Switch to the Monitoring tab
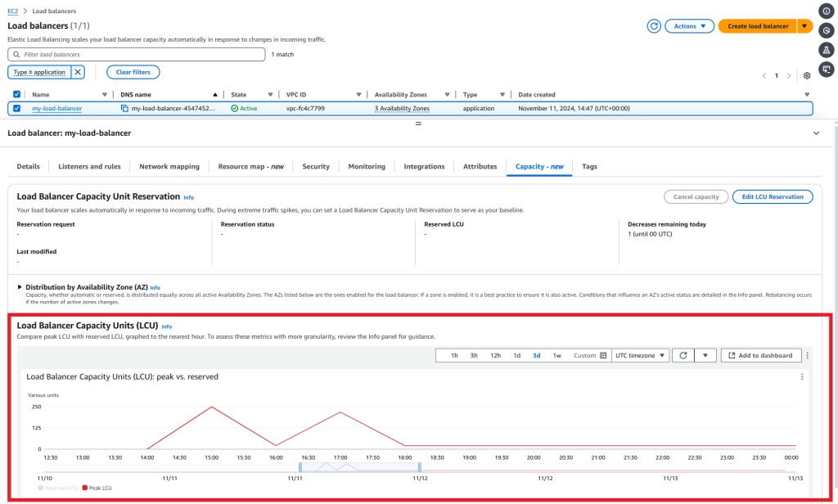The width and height of the screenshot is (838, 504). click(366, 166)
